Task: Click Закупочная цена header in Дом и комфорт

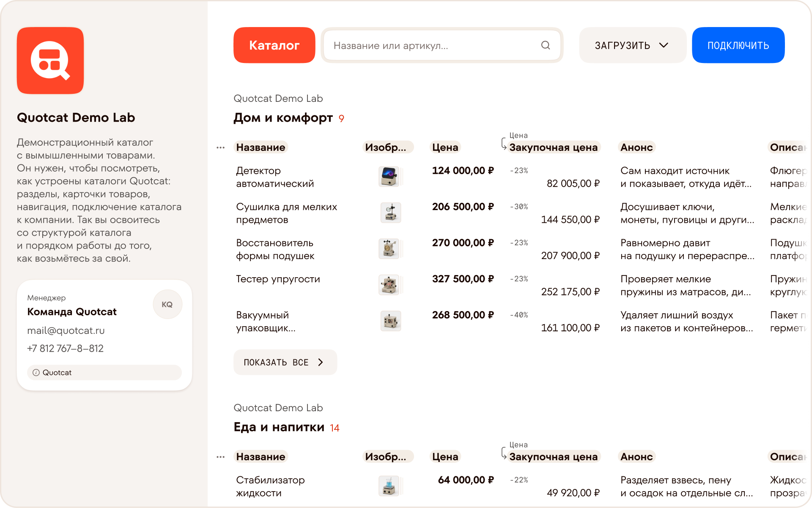Action: [553, 147]
